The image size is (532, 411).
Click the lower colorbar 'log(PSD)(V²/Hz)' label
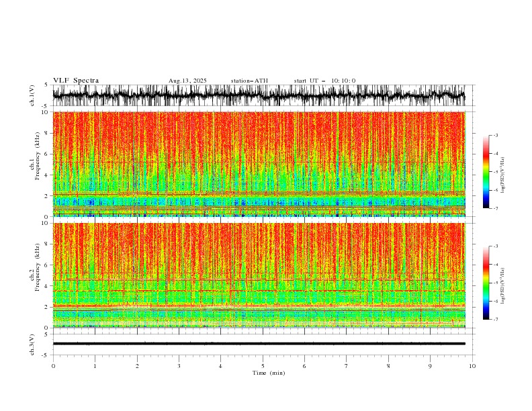coord(502,285)
